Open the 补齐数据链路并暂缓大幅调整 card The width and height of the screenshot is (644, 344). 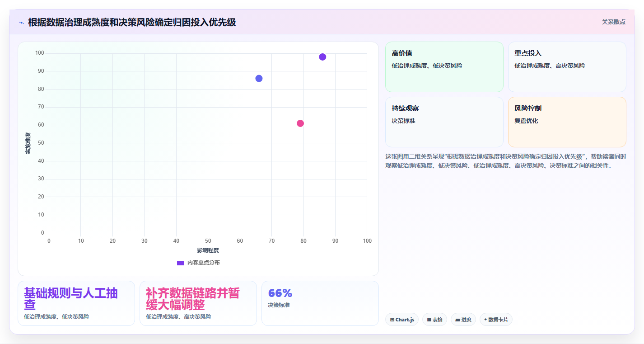tap(198, 303)
